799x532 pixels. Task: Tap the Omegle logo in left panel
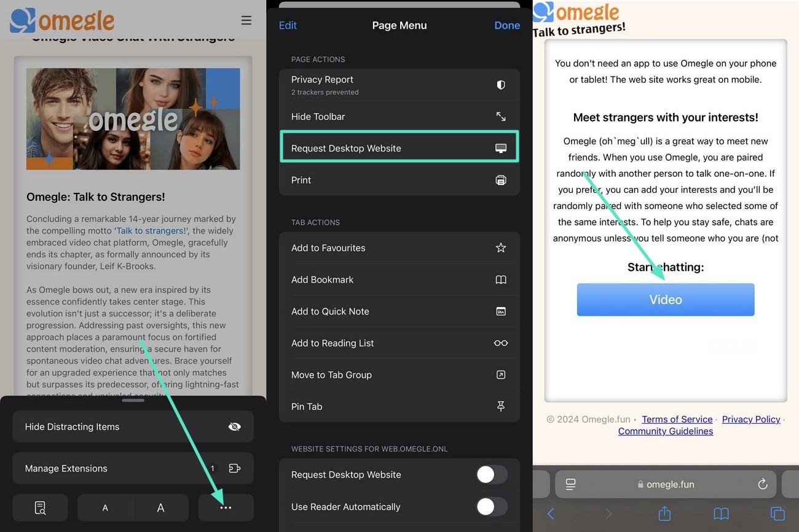pyautogui.click(x=63, y=20)
